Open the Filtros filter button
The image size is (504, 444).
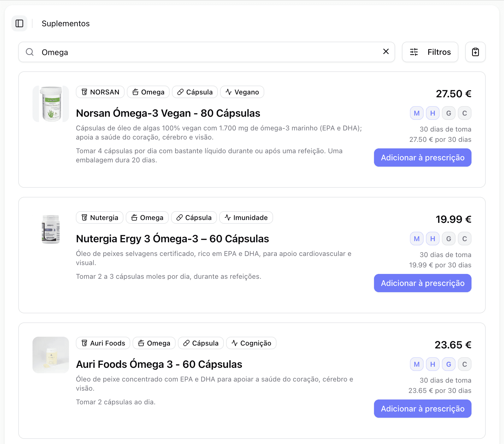pos(430,52)
